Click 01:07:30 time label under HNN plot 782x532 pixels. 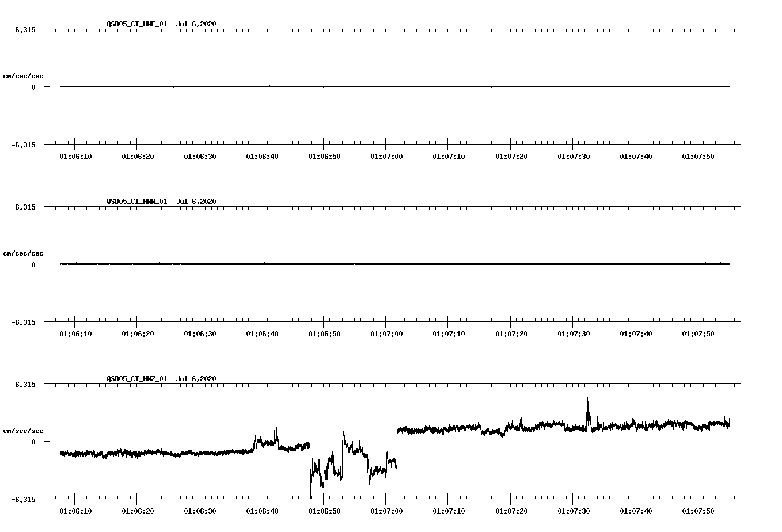point(573,333)
